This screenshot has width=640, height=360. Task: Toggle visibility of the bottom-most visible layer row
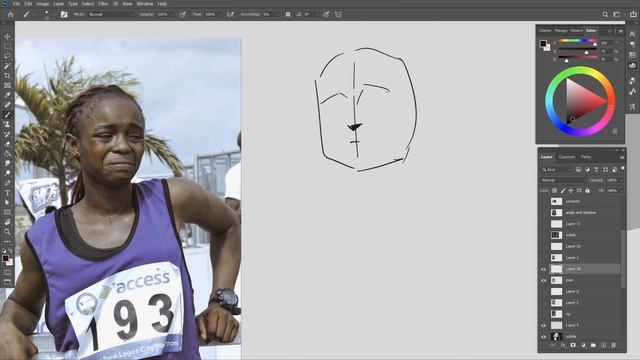pyautogui.click(x=544, y=337)
